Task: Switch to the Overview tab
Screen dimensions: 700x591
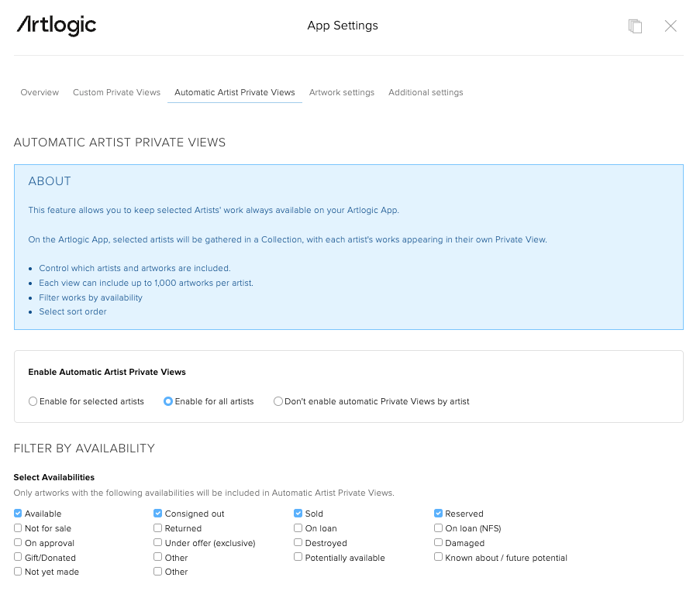Action: 40,92
